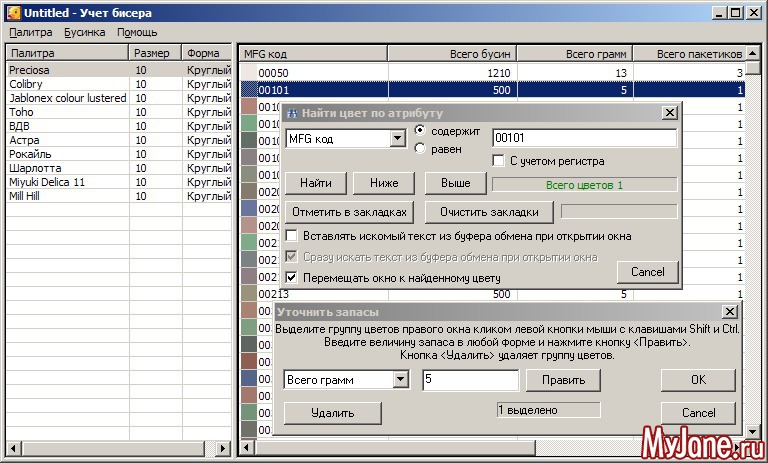Image resolution: width=768 pixels, height=463 pixels.
Task: Click the application icon in the title bar
Action: 12,13
